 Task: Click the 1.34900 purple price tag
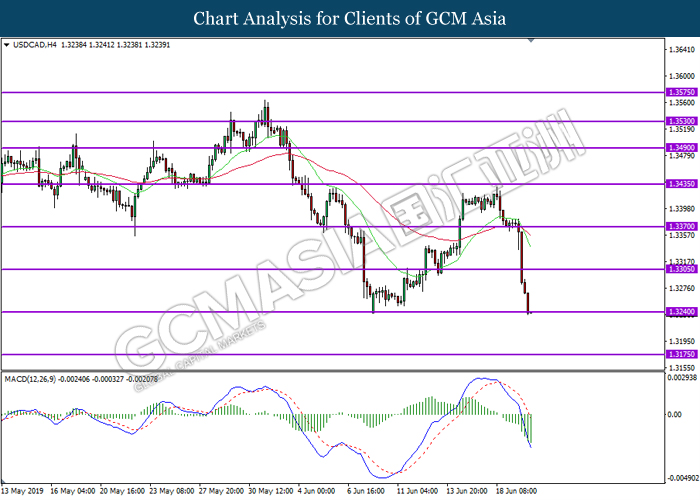pyautogui.click(x=681, y=147)
